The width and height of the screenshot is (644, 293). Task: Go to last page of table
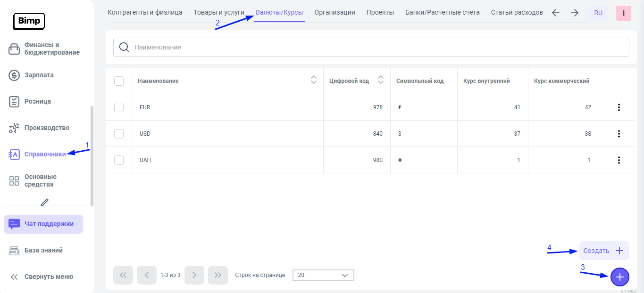[x=217, y=275]
